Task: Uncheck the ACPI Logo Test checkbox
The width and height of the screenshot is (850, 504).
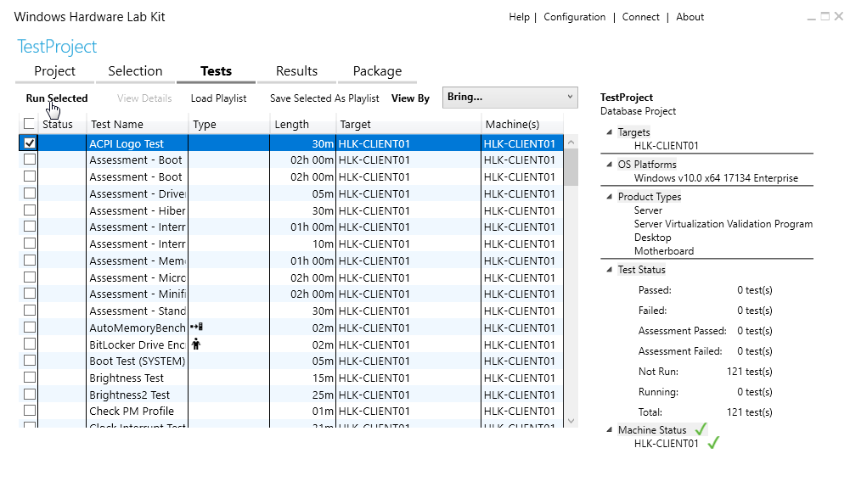Action: click(x=29, y=143)
